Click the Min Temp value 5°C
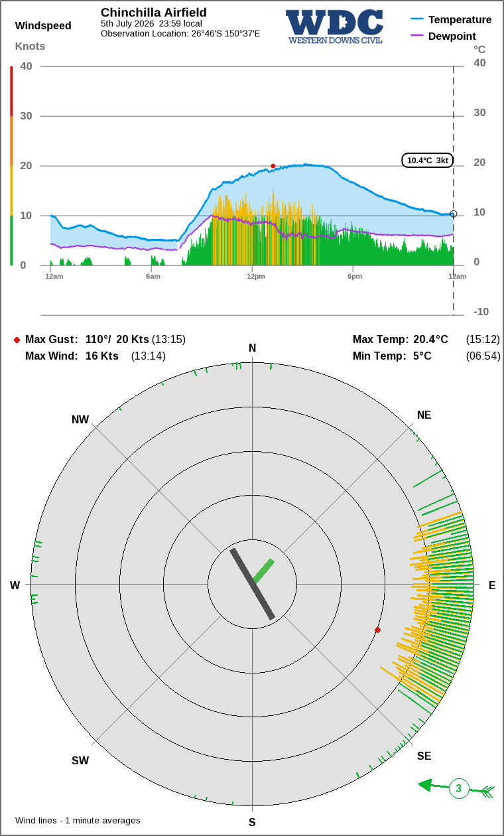Image resolution: width=504 pixels, height=836 pixels. [422, 356]
